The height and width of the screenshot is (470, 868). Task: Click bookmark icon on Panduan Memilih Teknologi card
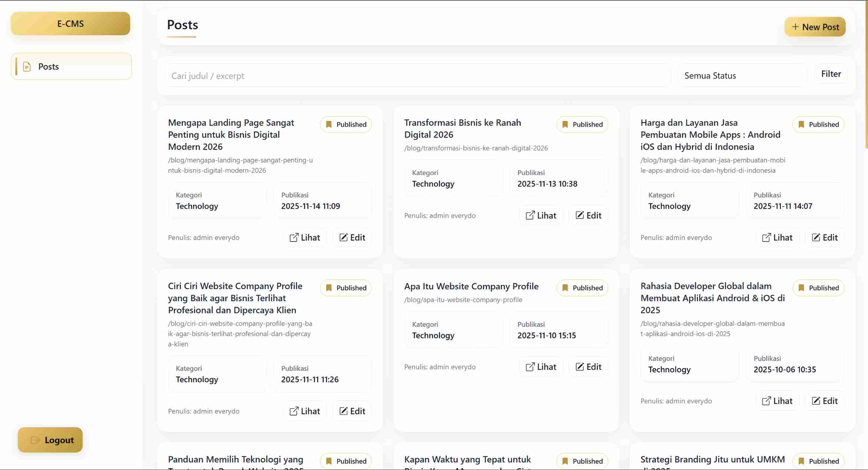coord(329,461)
